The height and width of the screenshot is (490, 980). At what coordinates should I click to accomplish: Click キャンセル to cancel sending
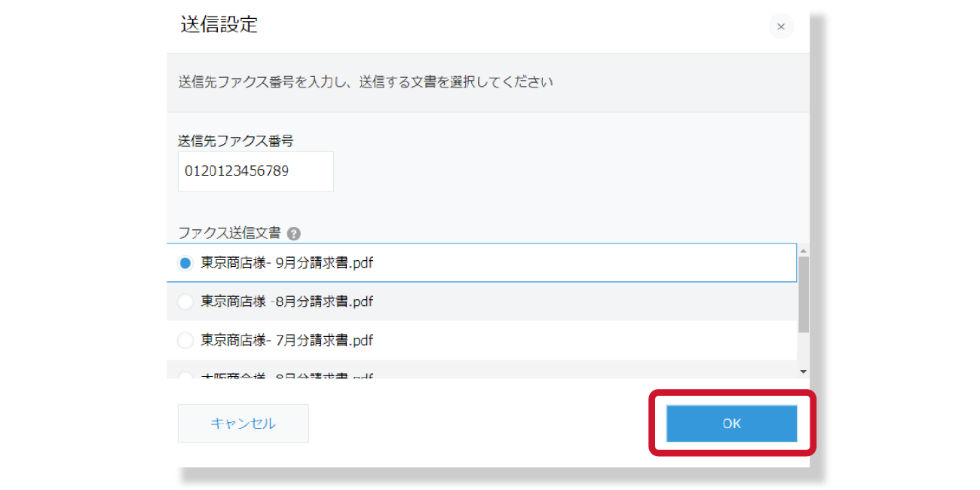coord(243,423)
